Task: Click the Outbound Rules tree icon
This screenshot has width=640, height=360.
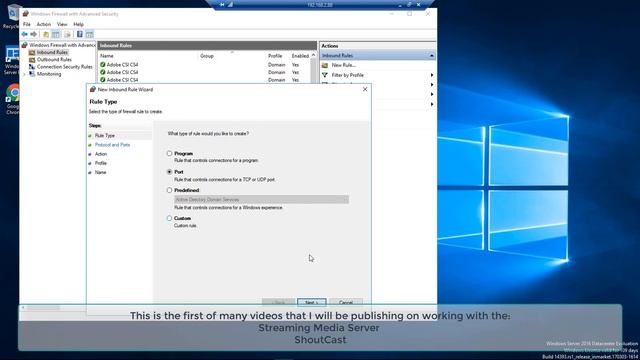Action: click(x=32, y=60)
